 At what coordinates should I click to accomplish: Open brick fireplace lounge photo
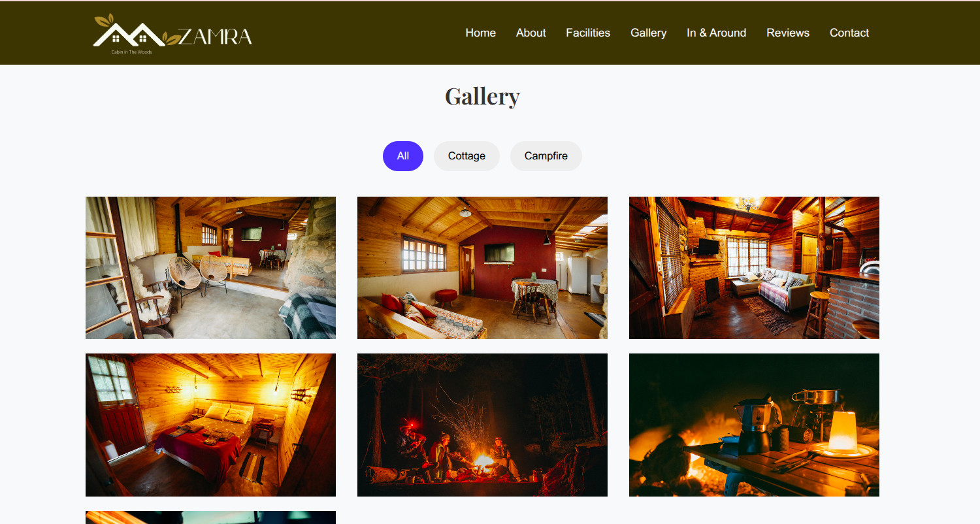[754, 268]
